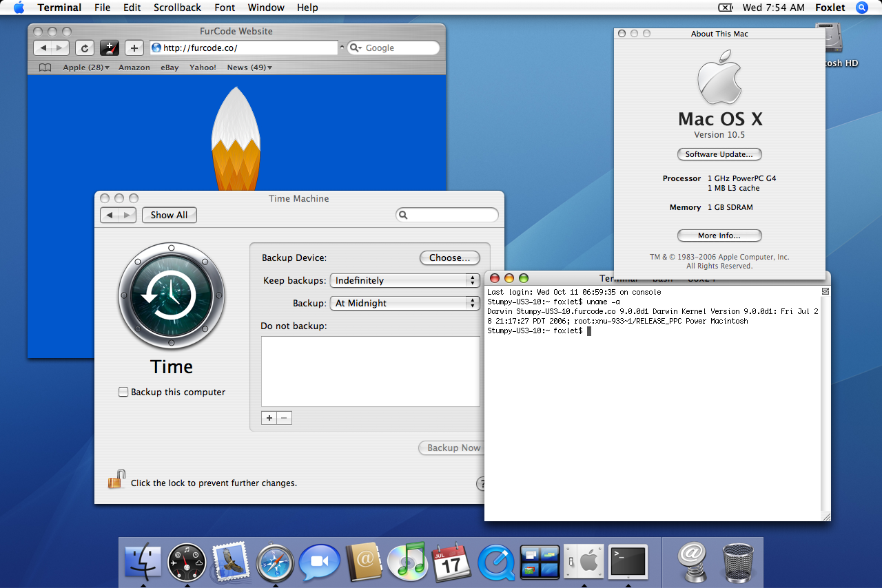Open the Keep backups Indefinitely dropdown
Viewport: 882px width, 588px height.
click(404, 280)
